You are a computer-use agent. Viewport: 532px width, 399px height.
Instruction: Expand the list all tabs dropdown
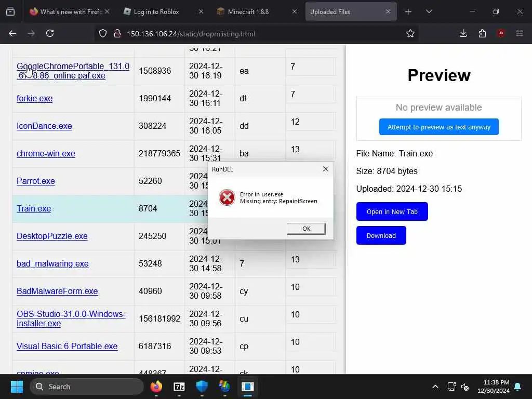[x=429, y=11]
